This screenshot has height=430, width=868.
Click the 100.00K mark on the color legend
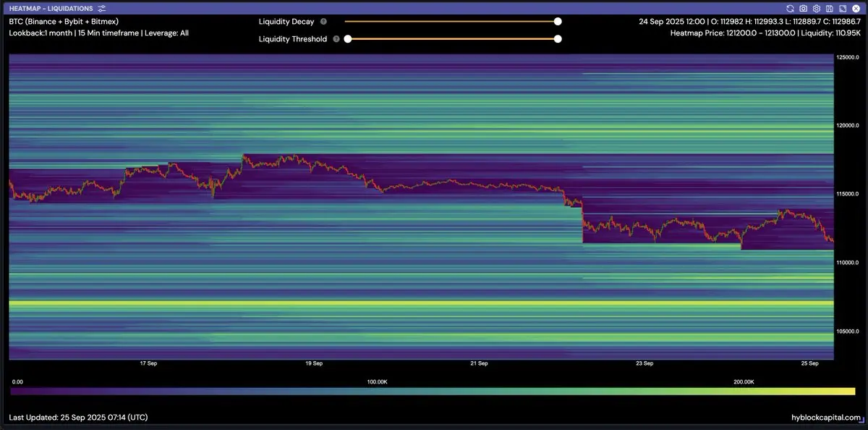point(377,381)
